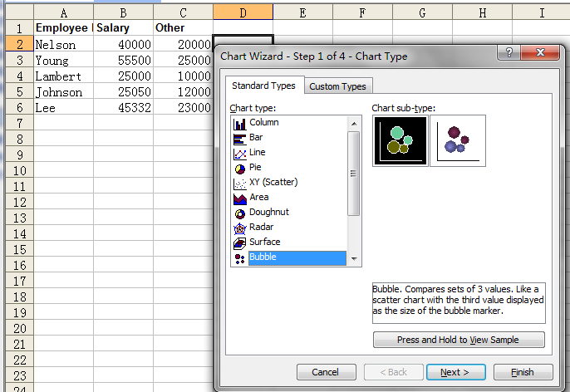The width and height of the screenshot is (570, 392).
Task: Select the Column chart type icon
Action: [239, 124]
